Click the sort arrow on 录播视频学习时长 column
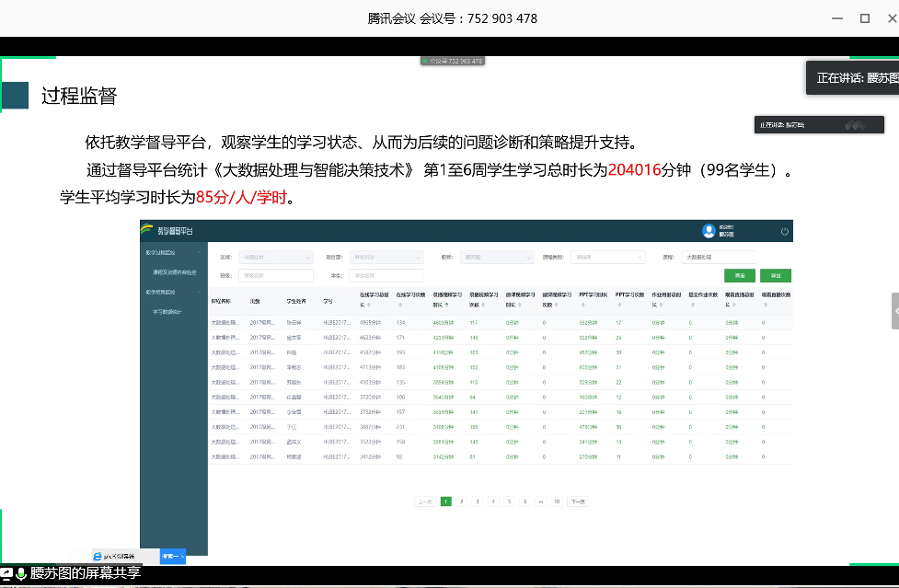 point(448,304)
